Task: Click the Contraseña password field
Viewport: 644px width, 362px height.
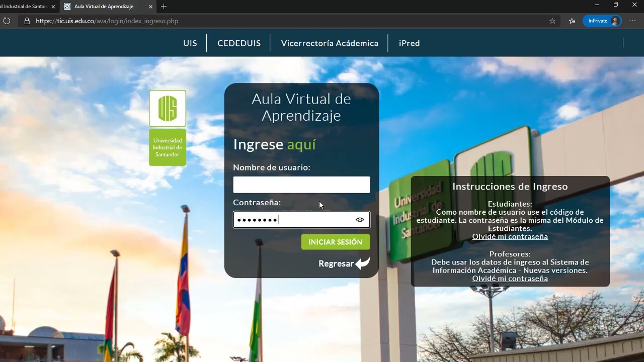Action: point(301,220)
